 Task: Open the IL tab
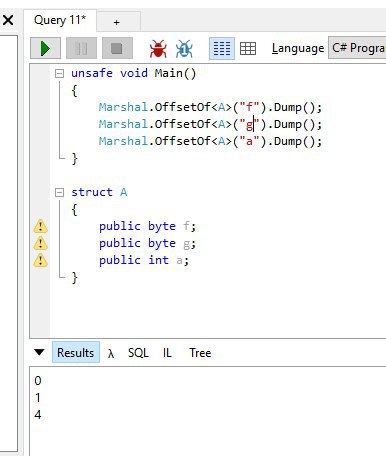(167, 353)
